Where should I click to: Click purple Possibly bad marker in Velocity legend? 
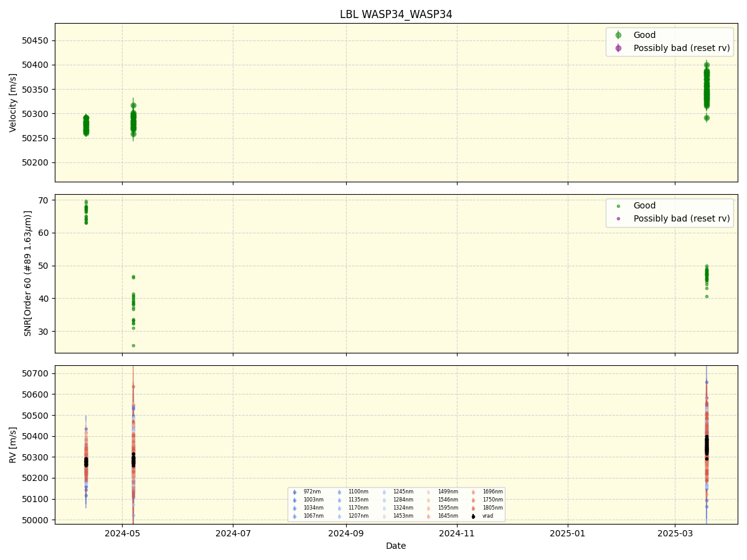[x=618, y=48]
